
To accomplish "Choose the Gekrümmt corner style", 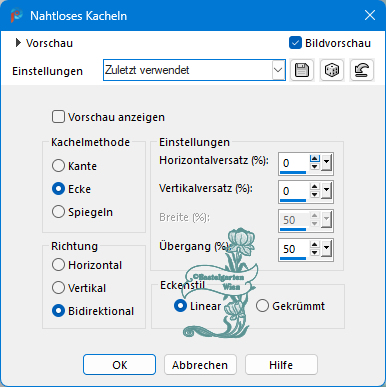I will coord(262,306).
